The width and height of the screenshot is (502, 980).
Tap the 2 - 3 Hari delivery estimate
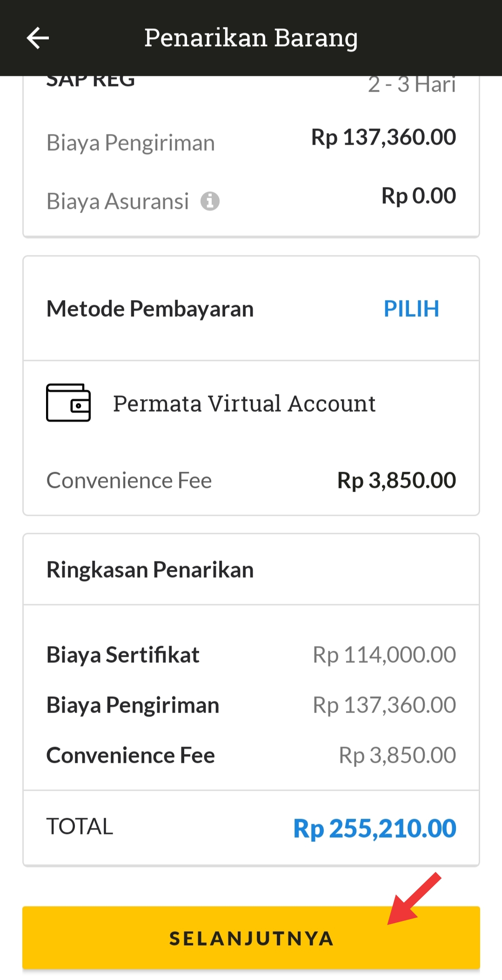[412, 85]
